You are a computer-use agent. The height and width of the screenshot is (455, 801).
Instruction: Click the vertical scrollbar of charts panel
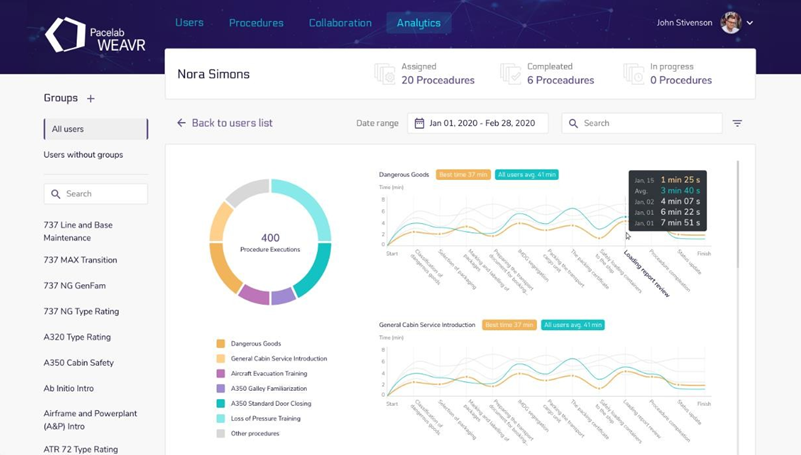(738, 213)
